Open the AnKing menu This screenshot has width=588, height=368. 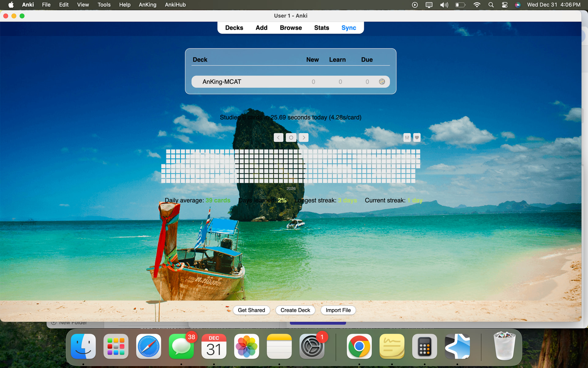point(147,5)
